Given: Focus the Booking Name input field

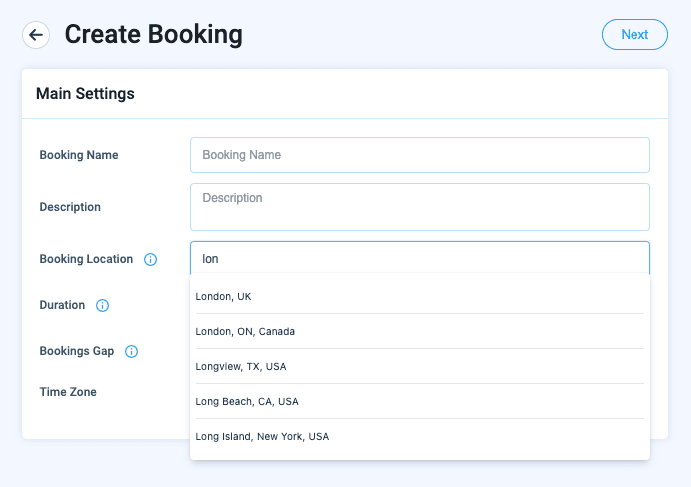Looking at the screenshot, I should click(x=419, y=155).
